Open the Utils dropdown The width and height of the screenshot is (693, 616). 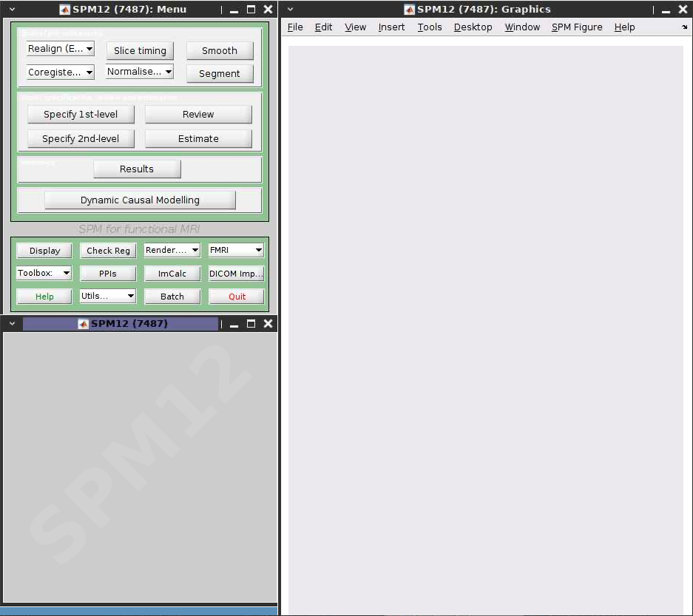[x=132, y=296]
